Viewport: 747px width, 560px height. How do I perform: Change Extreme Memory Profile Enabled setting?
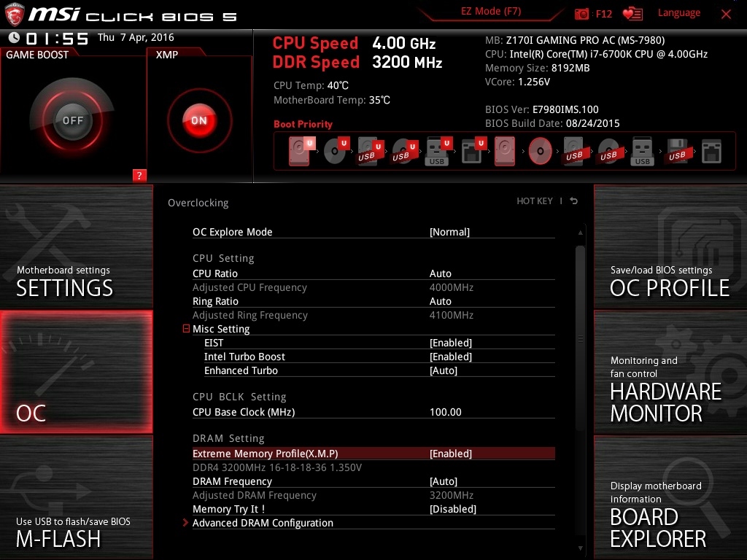pyautogui.click(x=451, y=454)
